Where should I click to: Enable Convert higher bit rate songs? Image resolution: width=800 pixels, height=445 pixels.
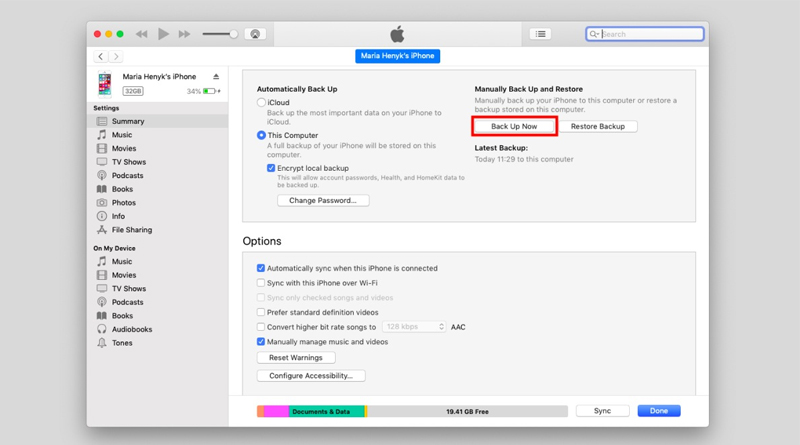[x=261, y=327]
